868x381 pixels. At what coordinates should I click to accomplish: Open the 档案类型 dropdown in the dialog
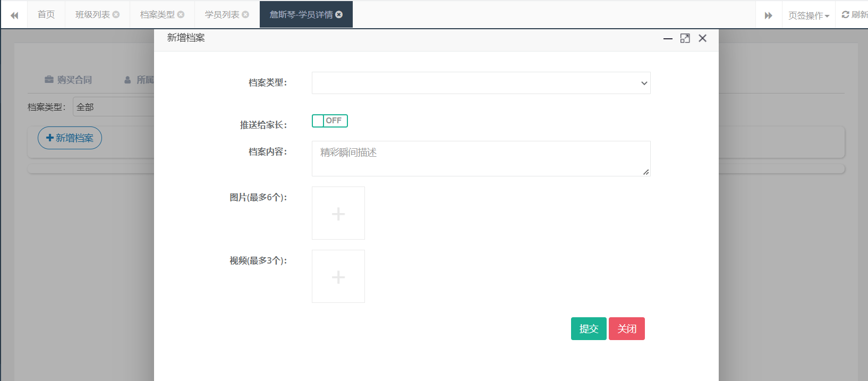(x=481, y=83)
